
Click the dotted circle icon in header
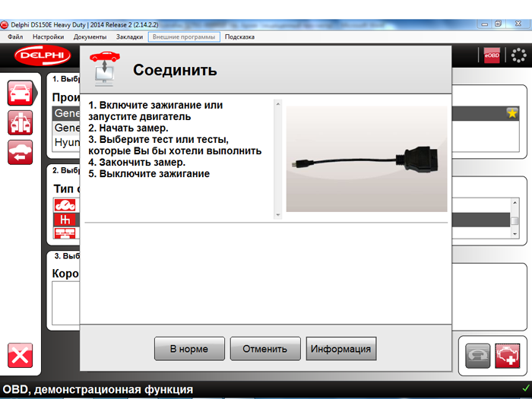(x=518, y=55)
